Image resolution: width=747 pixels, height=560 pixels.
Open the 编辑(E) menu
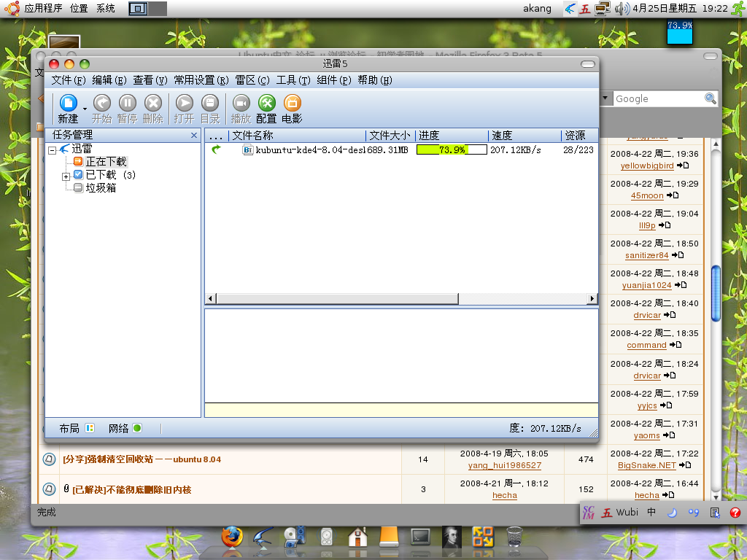(x=109, y=80)
